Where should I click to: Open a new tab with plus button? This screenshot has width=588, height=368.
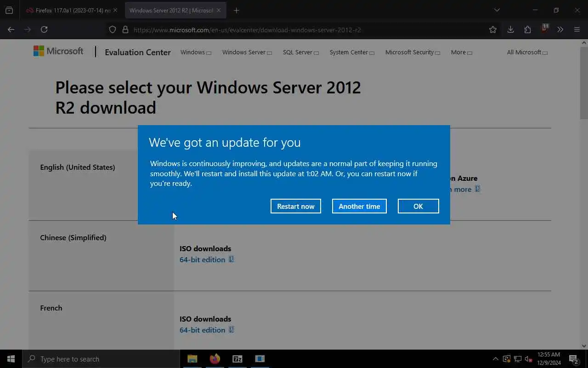(236, 10)
